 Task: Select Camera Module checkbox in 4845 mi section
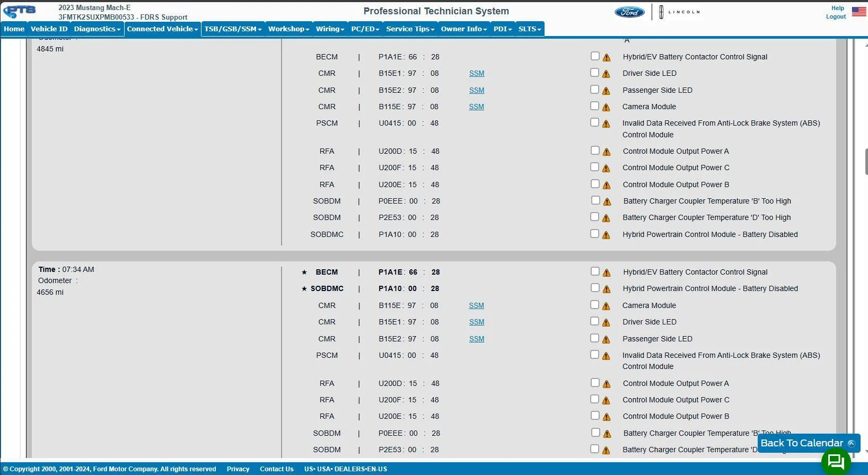pos(595,106)
